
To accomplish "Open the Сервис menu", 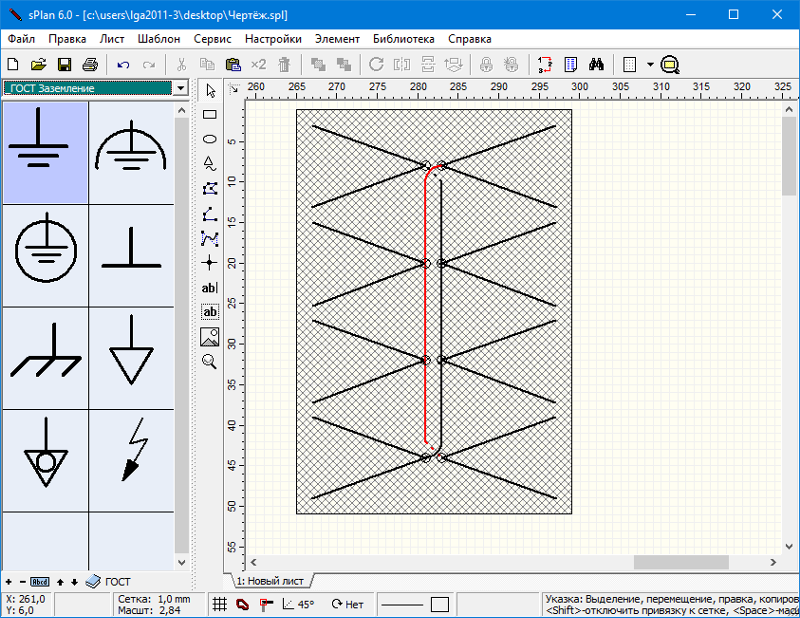I will (x=213, y=39).
